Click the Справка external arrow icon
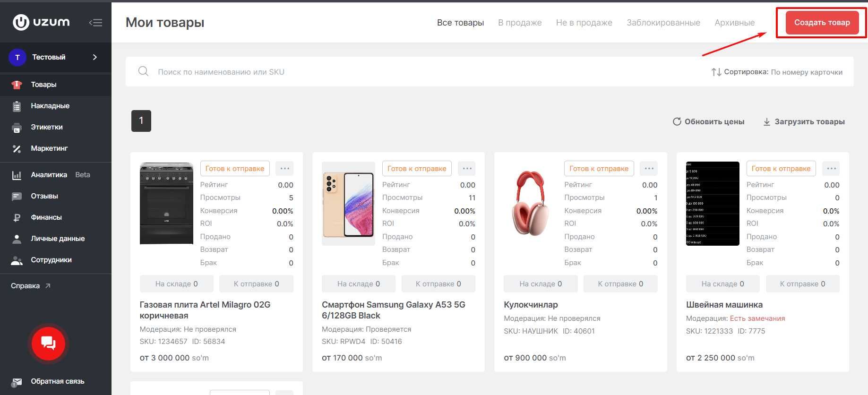Screen dimensions: 868x395 point(48,286)
